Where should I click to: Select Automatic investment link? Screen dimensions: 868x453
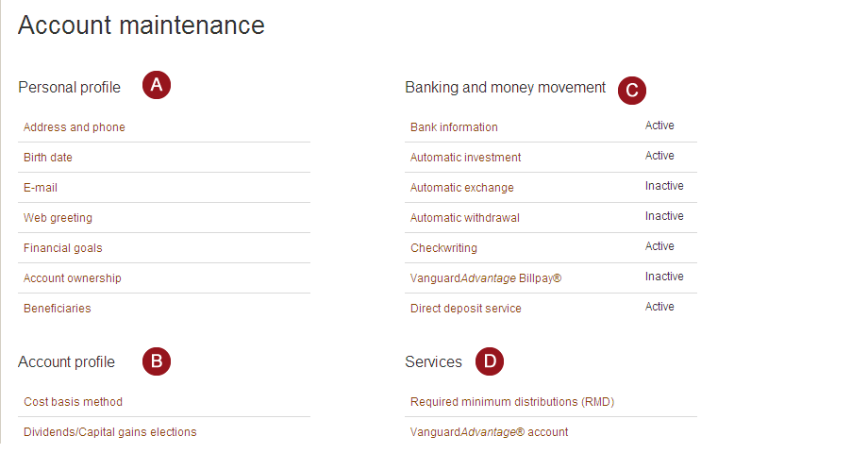click(x=465, y=158)
